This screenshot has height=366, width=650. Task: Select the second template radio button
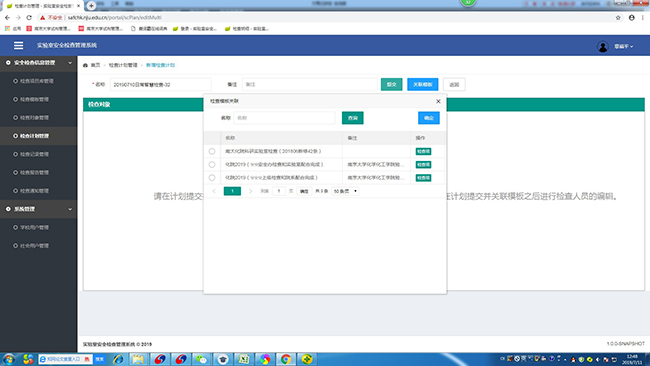point(212,165)
